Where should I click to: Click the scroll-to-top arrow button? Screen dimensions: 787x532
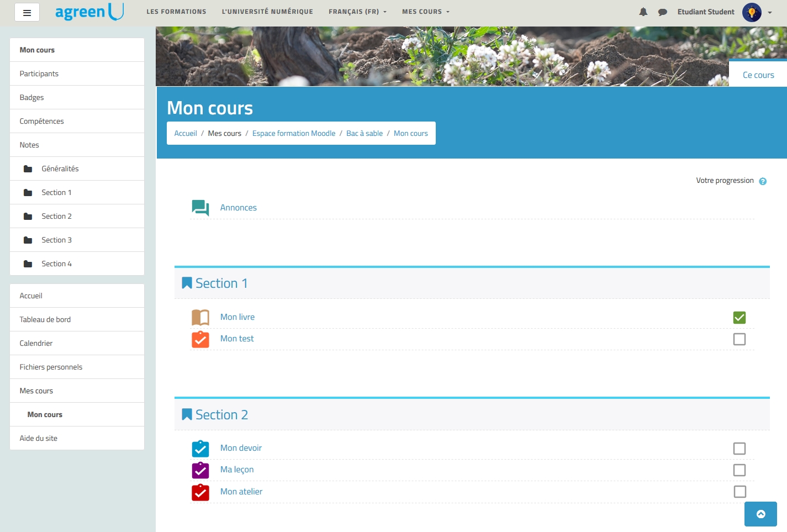tap(760, 514)
